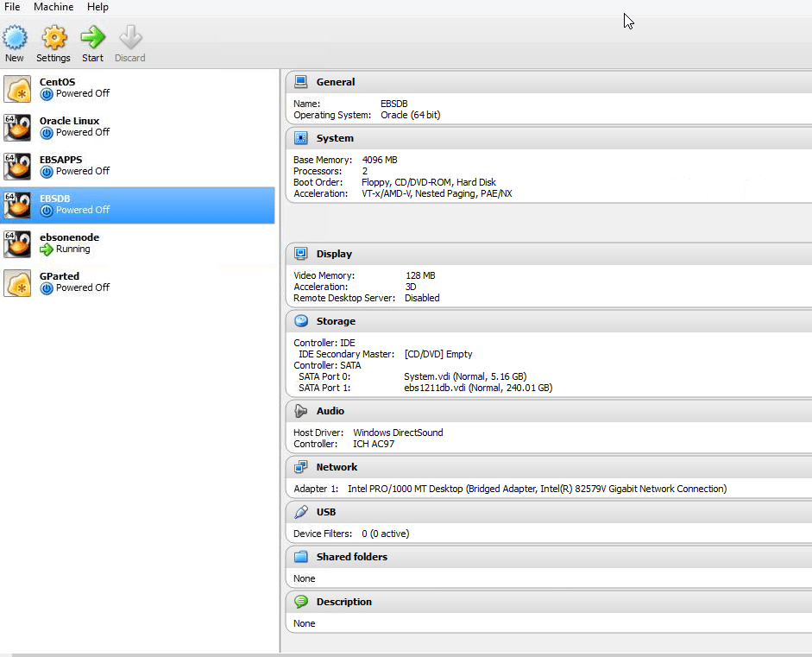The width and height of the screenshot is (812, 657).
Task: Click the '128 MB' video memory value
Action: [420, 275]
